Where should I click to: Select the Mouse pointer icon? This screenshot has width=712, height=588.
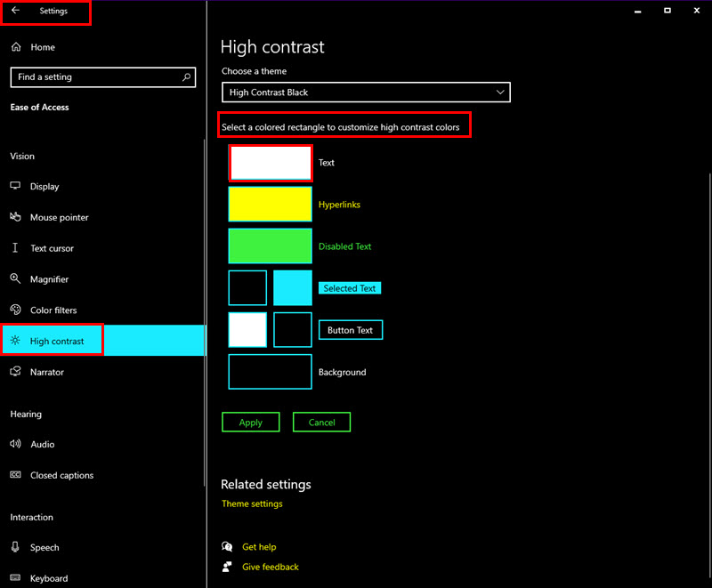coord(15,217)
